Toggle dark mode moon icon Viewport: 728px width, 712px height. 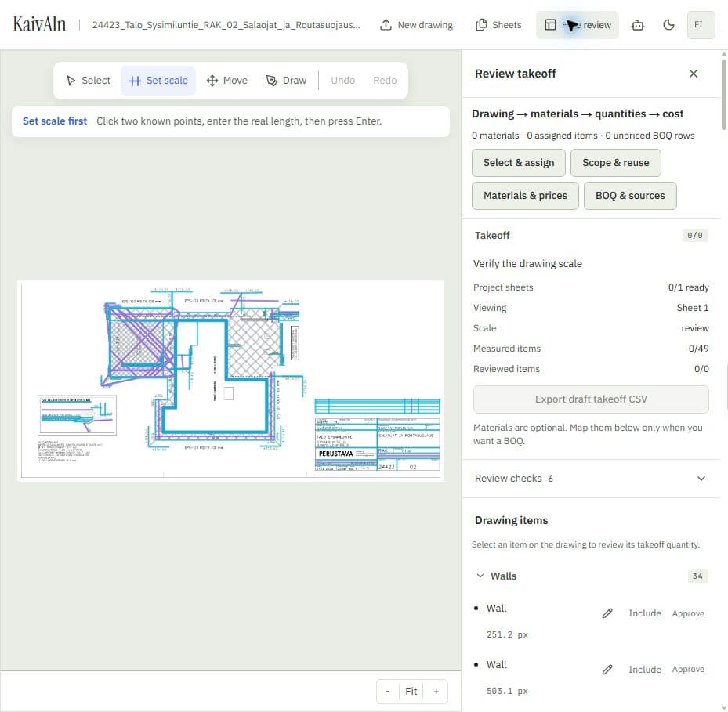668,25
